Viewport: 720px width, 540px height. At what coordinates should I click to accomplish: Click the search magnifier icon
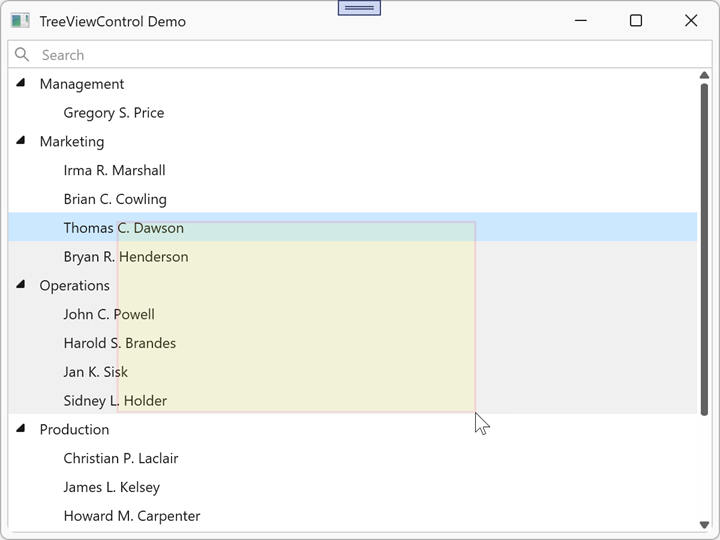22,55
